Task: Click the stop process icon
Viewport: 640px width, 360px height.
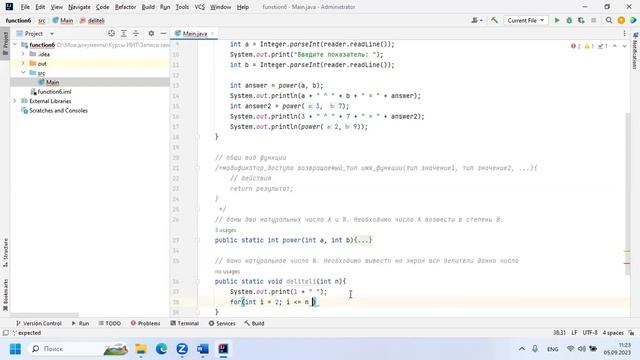Action: coord(593,20)
